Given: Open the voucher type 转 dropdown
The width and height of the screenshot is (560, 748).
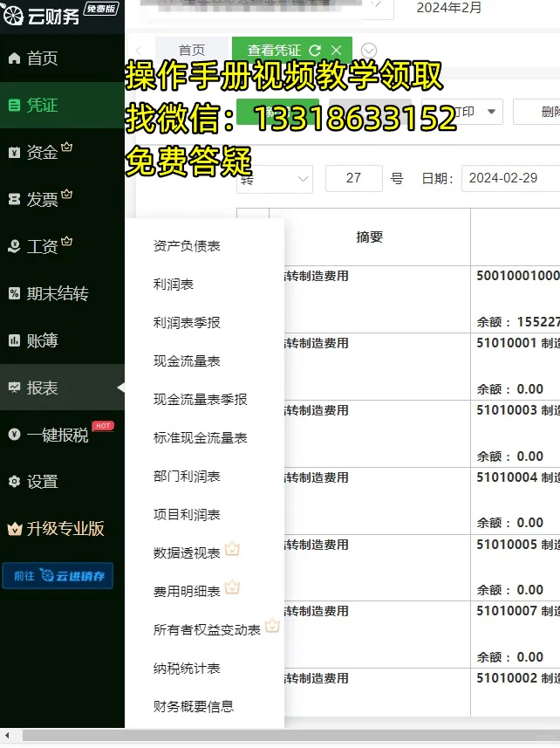Looking at the screenshot, I should pos(275,179).
